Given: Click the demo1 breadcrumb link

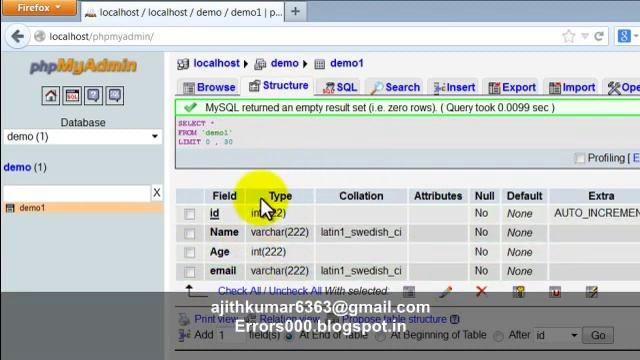Looking at the screenshot, I should pos(347,63).
